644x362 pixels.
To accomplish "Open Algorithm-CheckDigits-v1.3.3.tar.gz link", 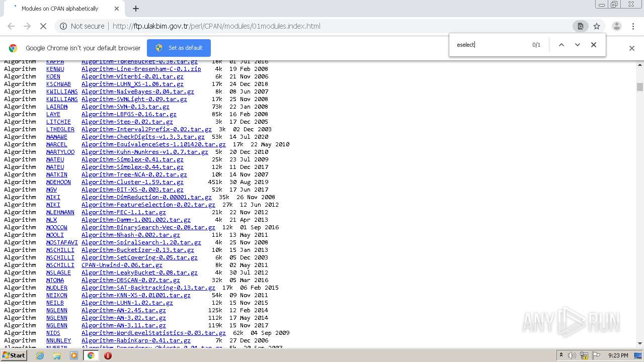I will 143,137.
